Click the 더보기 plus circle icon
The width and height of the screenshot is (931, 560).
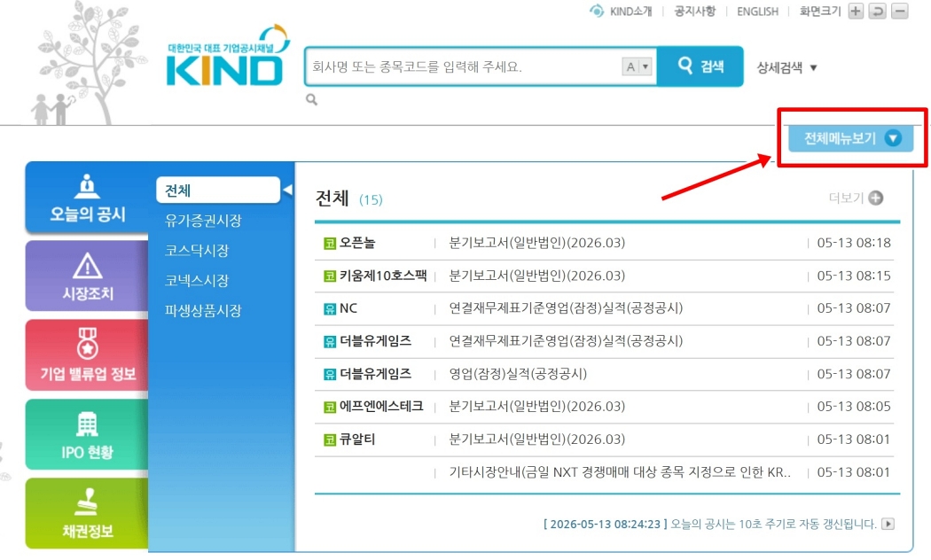(x=876, y=198)
